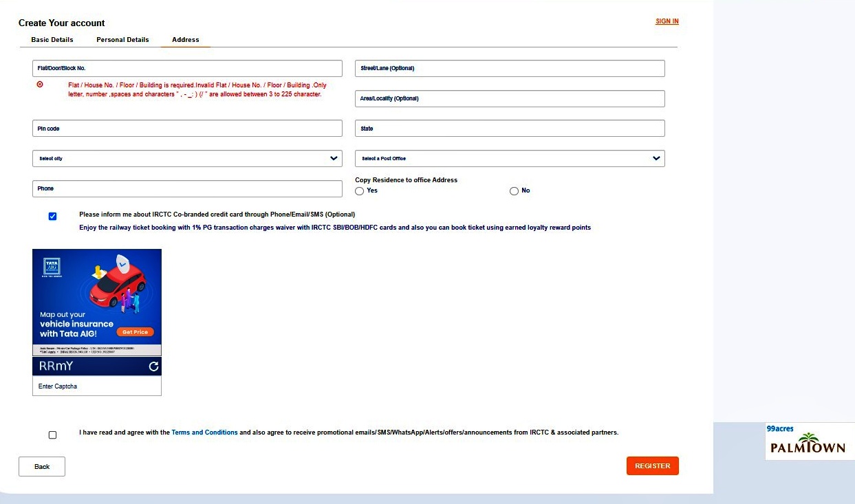Click the Tata AIG vehicle insurance banner

coord(96,296)
